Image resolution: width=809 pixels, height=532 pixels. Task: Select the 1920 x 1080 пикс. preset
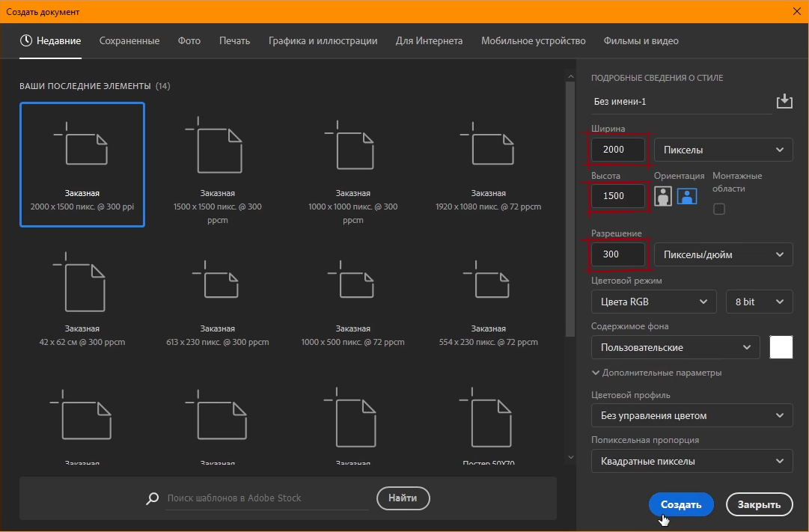[488, 165]
